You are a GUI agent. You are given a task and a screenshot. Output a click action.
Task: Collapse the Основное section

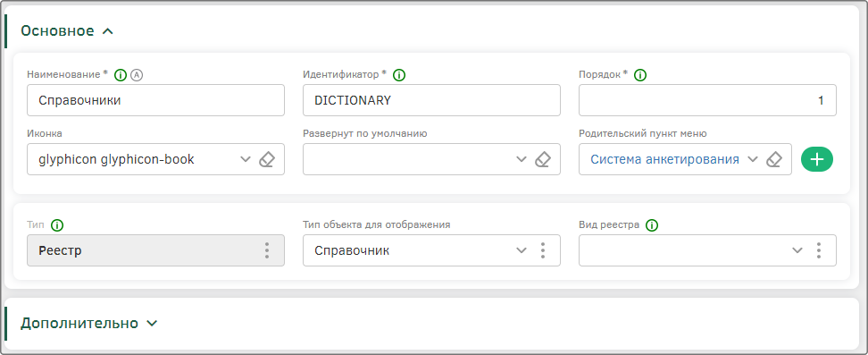pyautogui.click(x=108, y=31)
